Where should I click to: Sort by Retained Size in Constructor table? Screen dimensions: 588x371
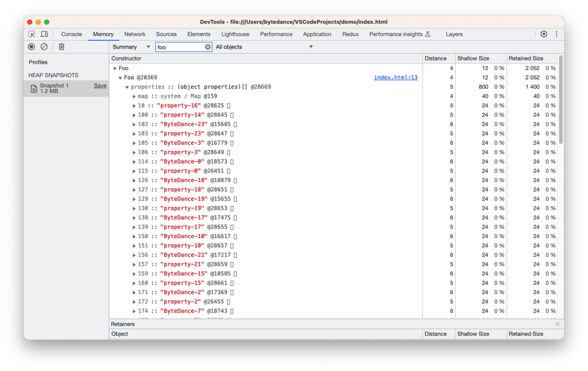[532, 58]
